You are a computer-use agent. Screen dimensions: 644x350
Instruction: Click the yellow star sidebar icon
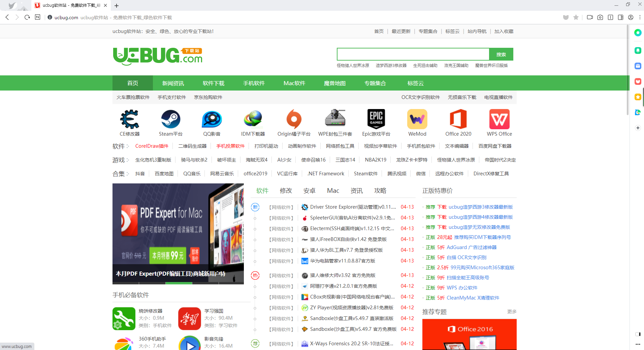click(638, 97)
